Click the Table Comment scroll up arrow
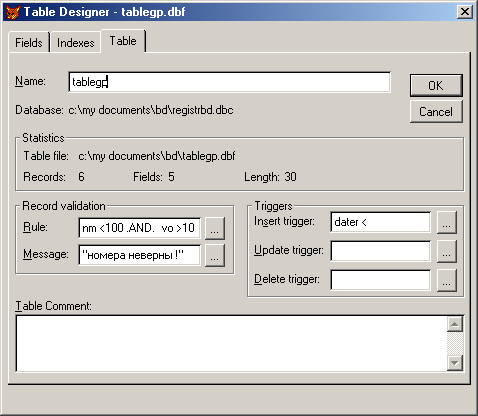 455,324
